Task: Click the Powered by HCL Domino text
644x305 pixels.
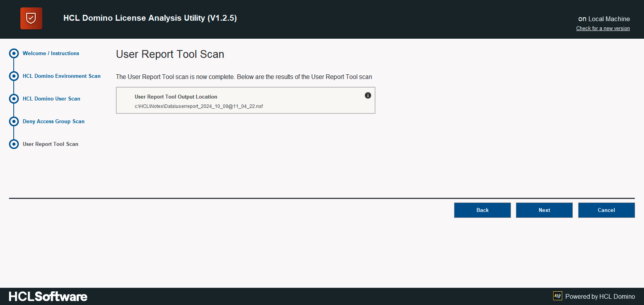Action: tap(600, 296)
